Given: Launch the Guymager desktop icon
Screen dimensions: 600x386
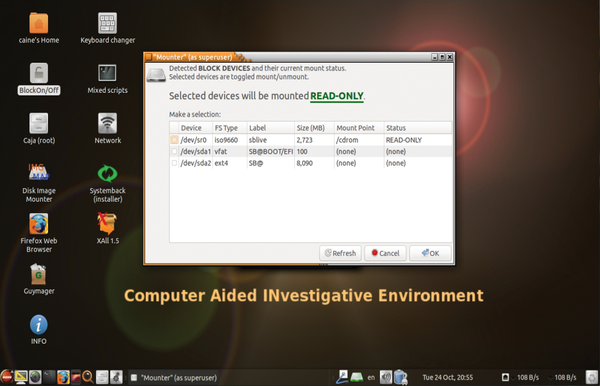Looking at the screenshot, I should click(38, 274).
